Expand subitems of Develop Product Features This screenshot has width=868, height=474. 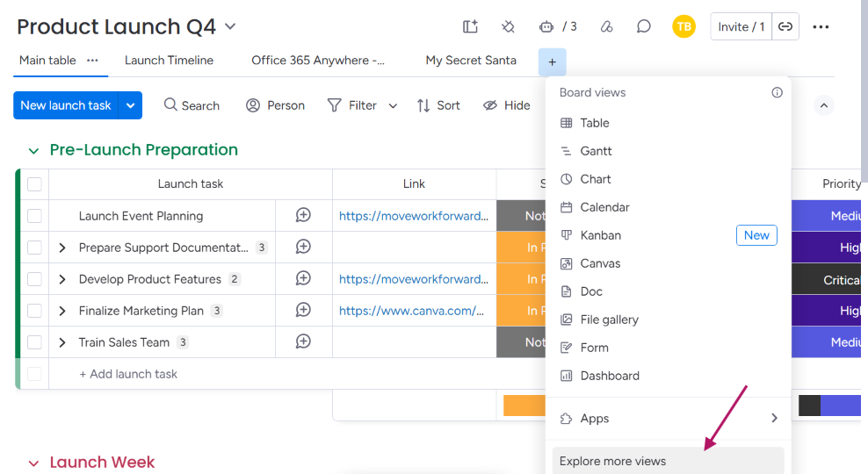(x=62, y=279)
